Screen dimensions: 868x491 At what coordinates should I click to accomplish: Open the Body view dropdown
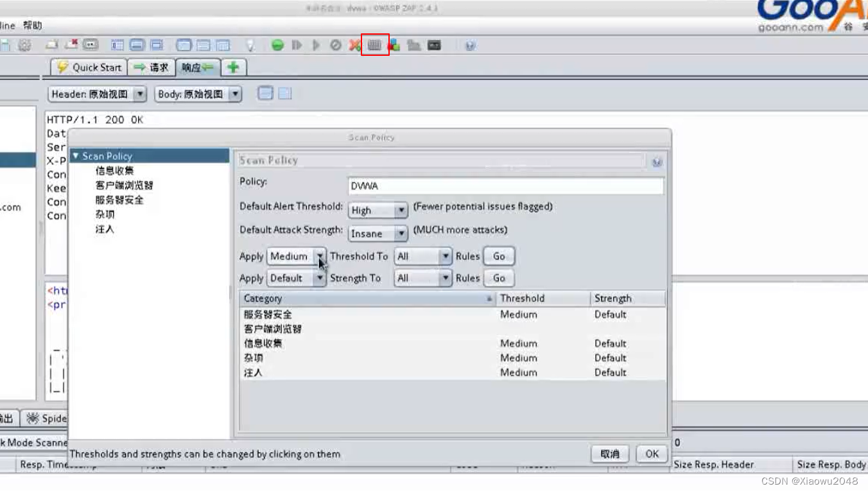coord(198,94)
